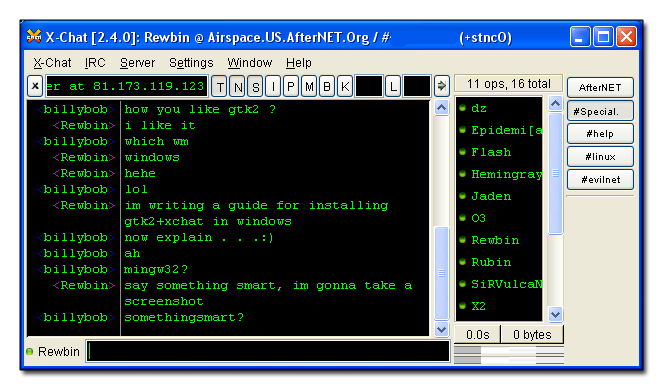The height and width of the screenshot is (390, 663).
Task: Toggle channel mode M
Action: pyautogui.click(x=309, y=87)
